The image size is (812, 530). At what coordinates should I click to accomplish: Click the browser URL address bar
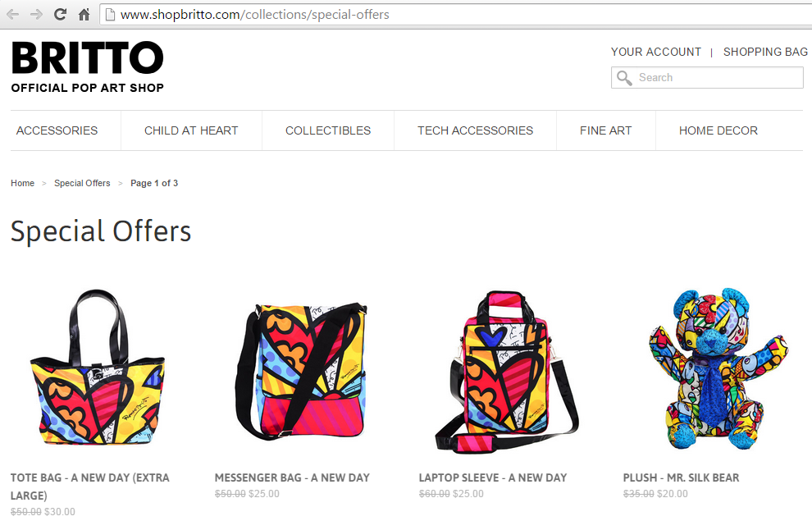tap(456, 15)
